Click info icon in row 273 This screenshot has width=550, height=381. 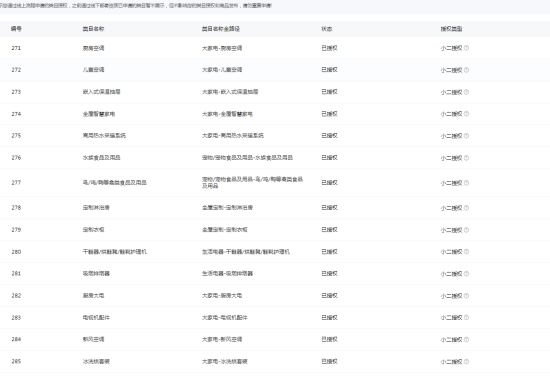click(x=466, y=92)
